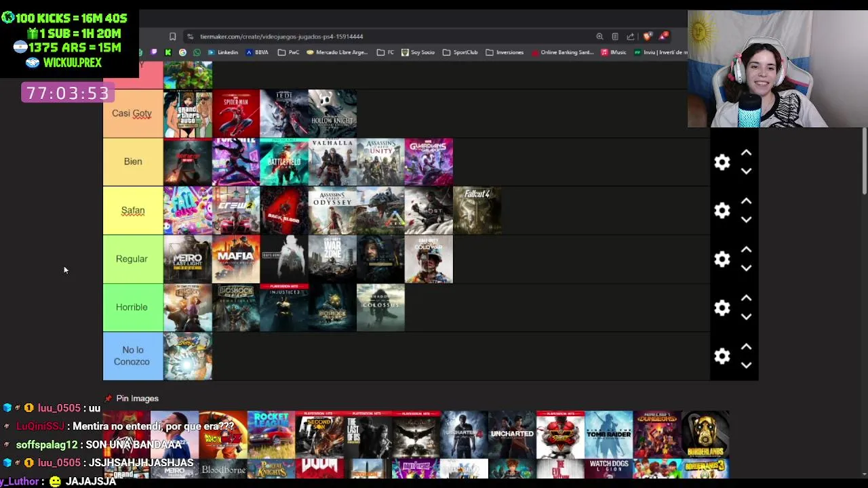This screenshot has height=488, width=868.
Task: Click the tiermaker.com URL field
Action: [281, 37]
